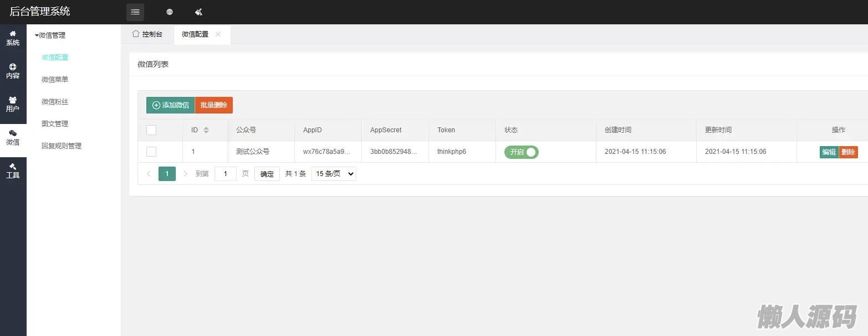Click 删除 for 测试公众号
Viewport: 868px width, 336px height.
tap(848, 152)
